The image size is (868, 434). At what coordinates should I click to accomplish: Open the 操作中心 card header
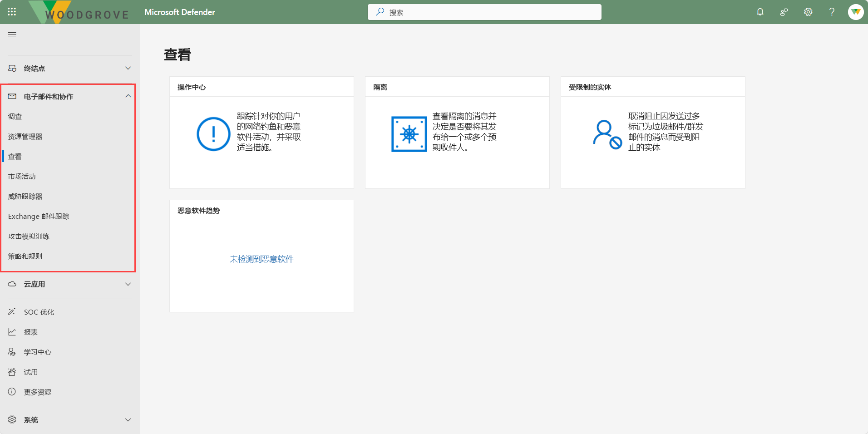pyautogui.click(x=261, y=87)
